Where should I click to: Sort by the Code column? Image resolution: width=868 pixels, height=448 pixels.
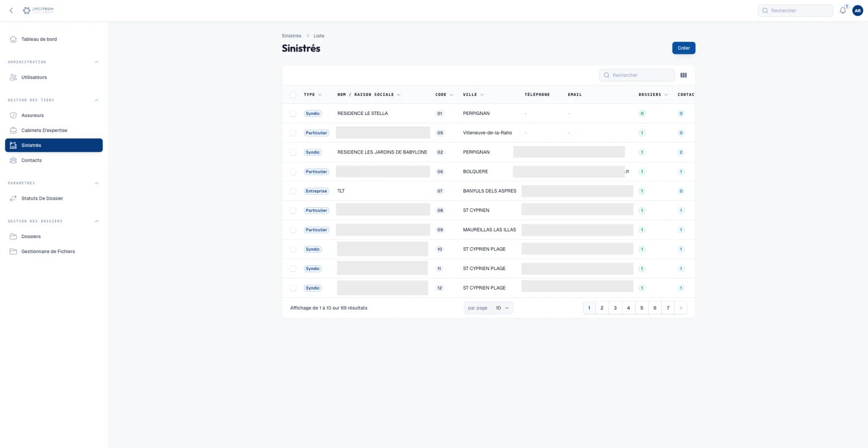point(444,95)
